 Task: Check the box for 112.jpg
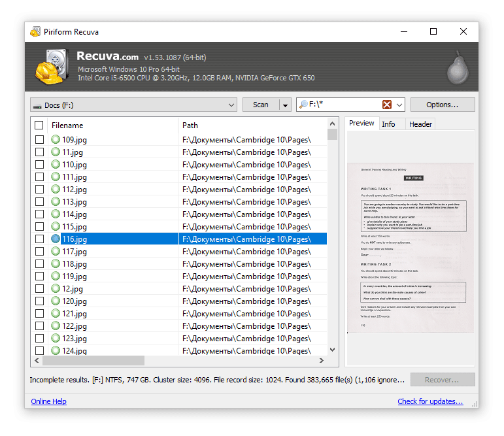[39, 189]
